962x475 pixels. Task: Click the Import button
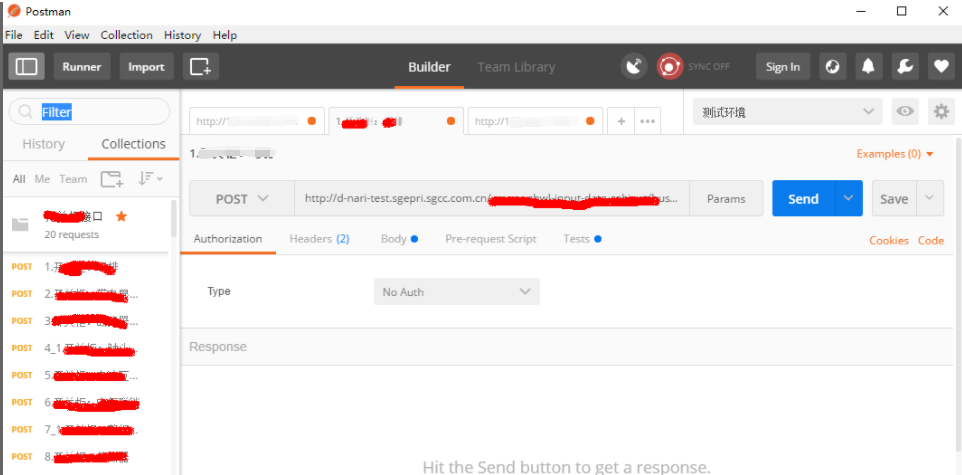146,66
